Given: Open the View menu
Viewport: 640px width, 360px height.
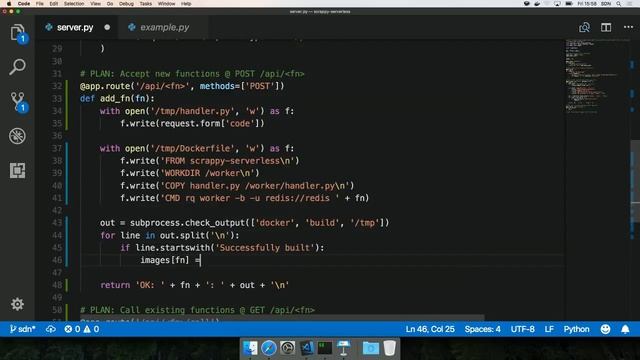Looking at the screenshot, I should pos(95,4).
